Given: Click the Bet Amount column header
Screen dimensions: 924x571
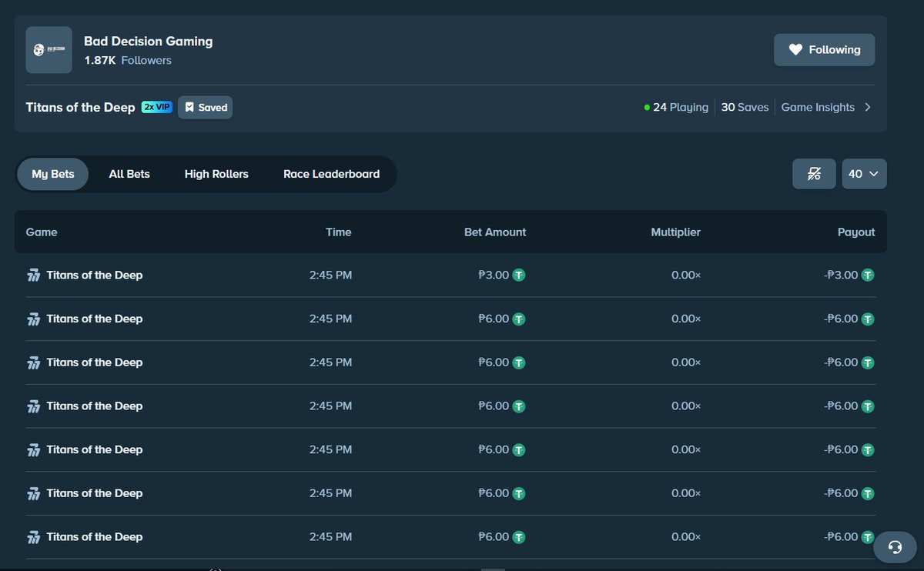Looking at the screenshot, I should click(495, 232).
